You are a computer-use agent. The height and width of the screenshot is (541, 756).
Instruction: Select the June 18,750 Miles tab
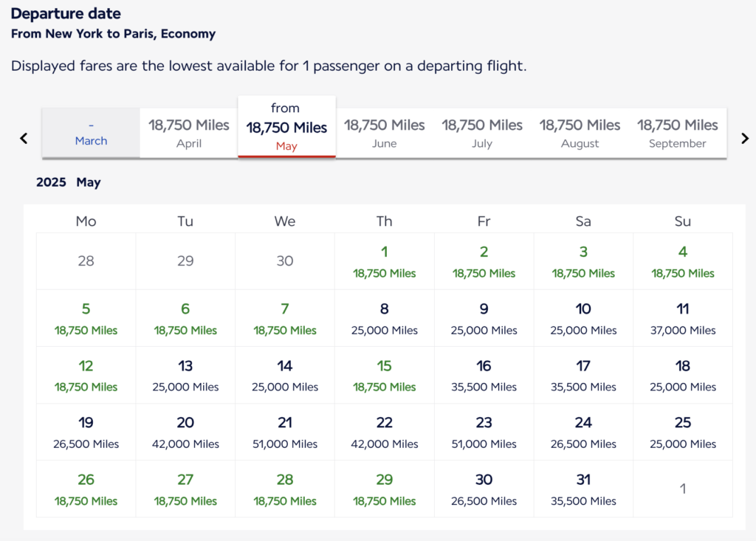click(385, 133)
